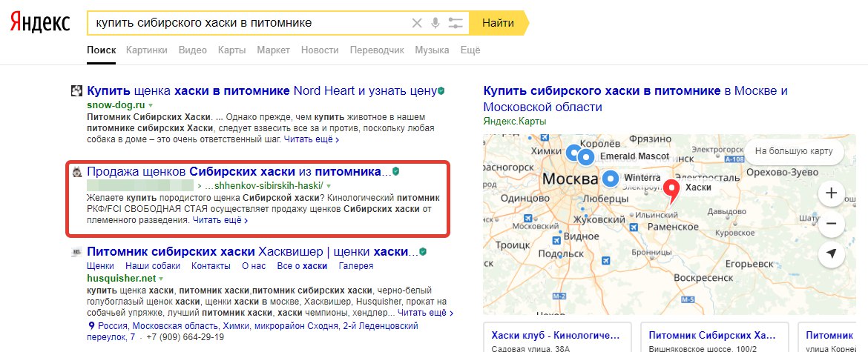Open the shhenkov-sibirskih-haski URL path

pos(263,186)
